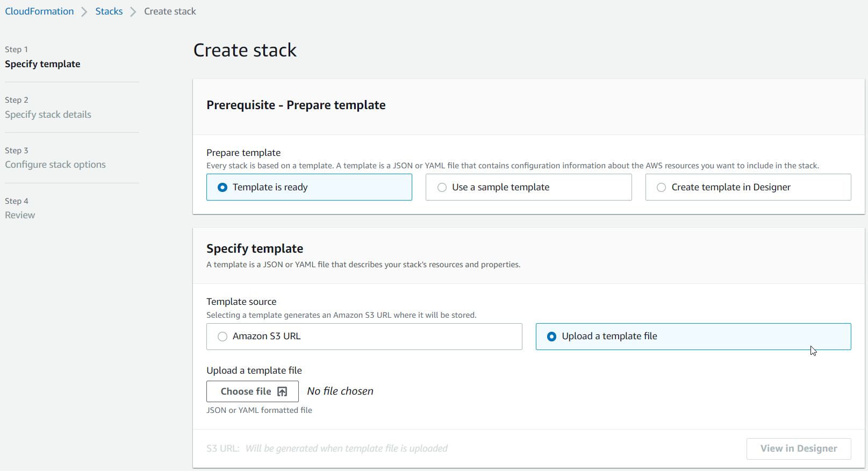Go to Stacks breadcrumb link
This screenshot has height=471, width=868.
[109, 11]
